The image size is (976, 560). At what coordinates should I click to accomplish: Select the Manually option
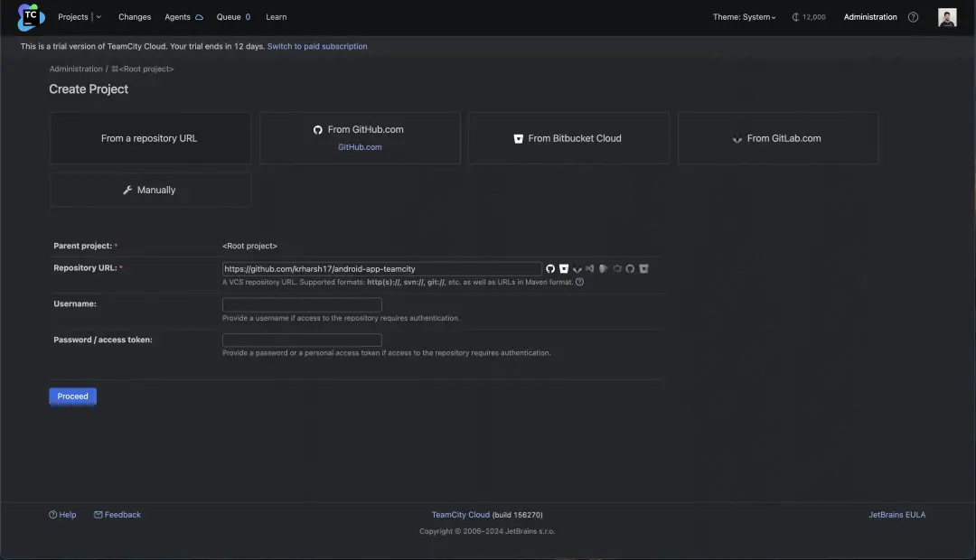pos(150,190)
